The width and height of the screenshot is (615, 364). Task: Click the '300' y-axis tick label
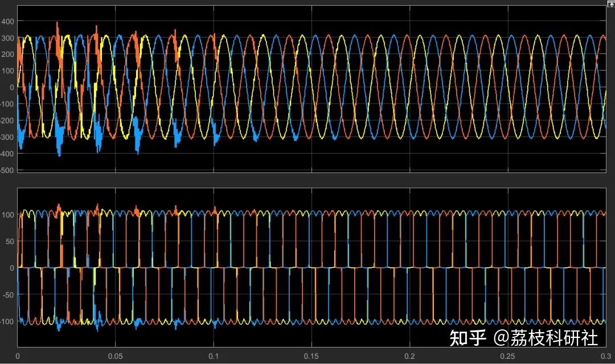pyautogui.click(x=7, y=38)
